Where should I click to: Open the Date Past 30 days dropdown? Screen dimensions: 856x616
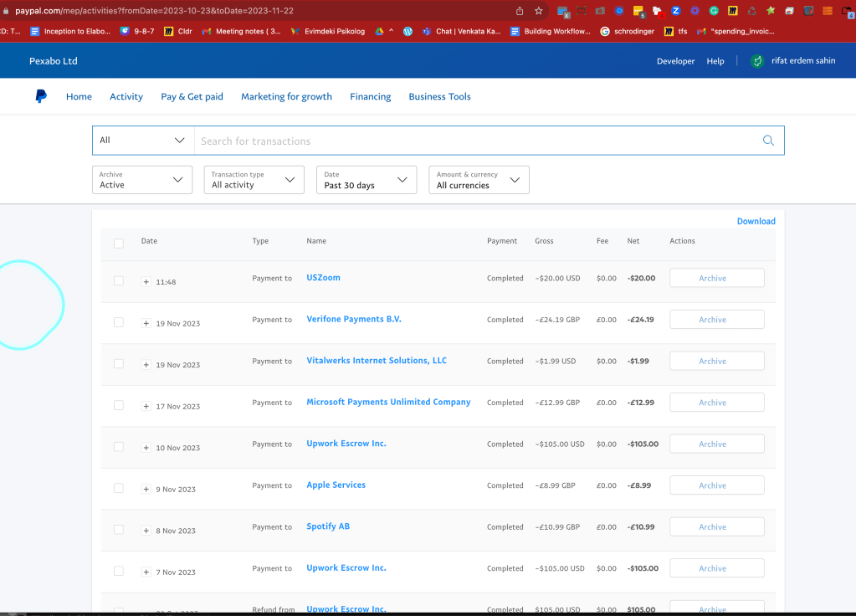click(366, 180)
